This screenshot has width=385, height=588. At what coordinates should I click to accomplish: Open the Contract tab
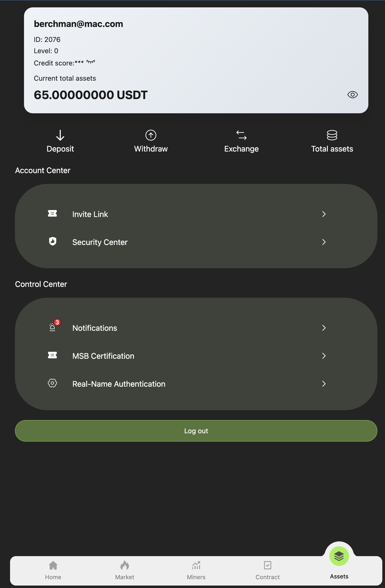267,570
